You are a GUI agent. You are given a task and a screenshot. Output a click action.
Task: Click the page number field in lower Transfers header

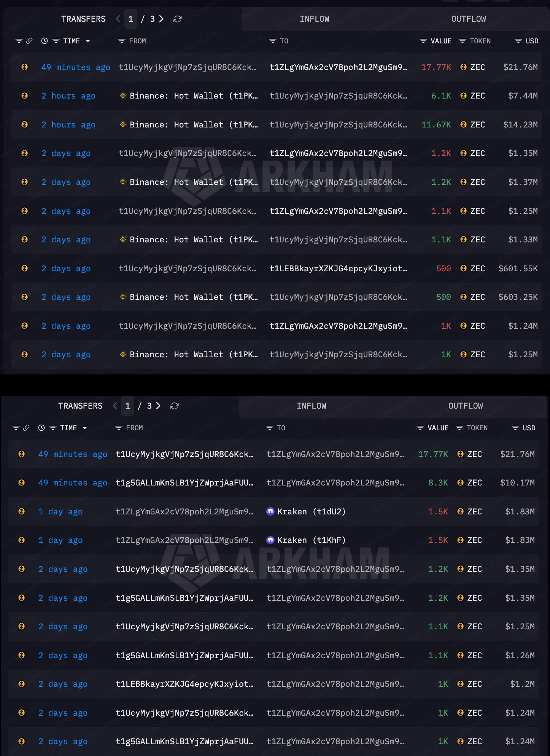click(x=127, y=406)
